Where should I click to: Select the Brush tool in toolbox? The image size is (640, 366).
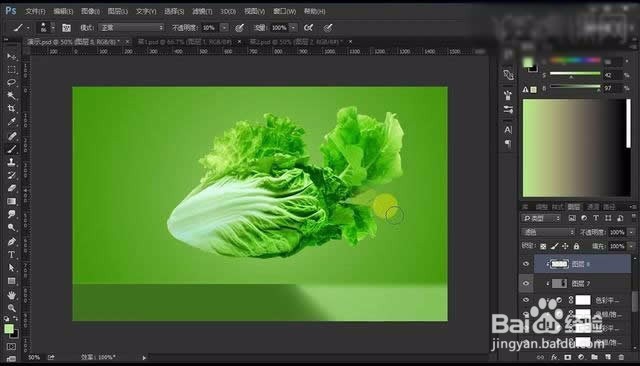point(11,149)
